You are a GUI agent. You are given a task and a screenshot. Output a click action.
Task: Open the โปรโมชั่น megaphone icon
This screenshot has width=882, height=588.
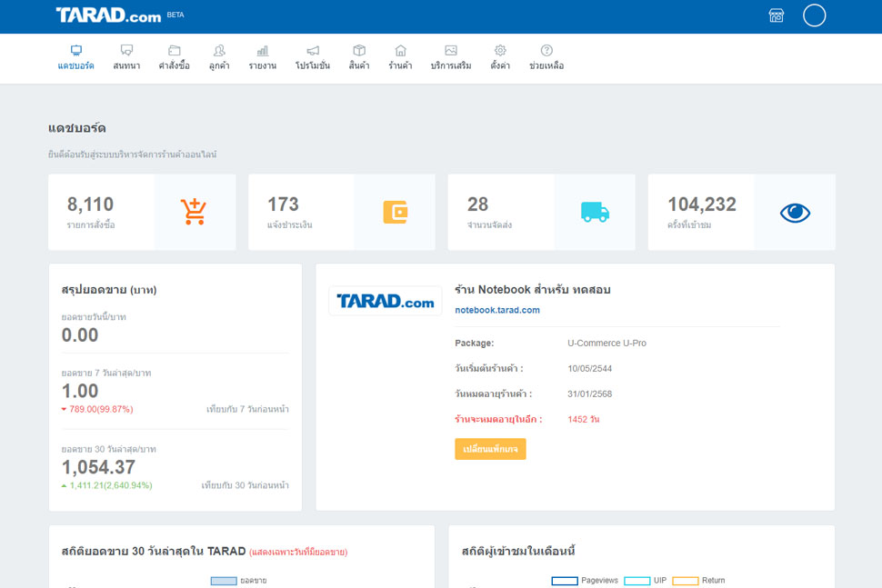coord(313,51)
